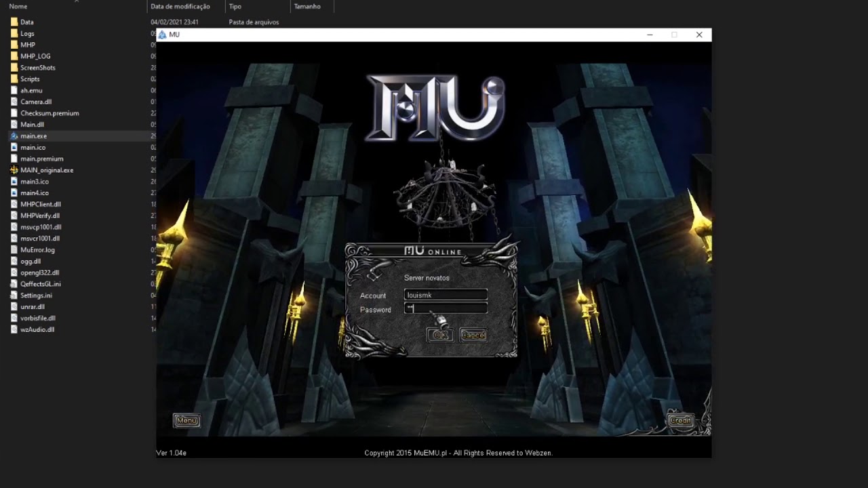Screen dimensions: 868x488
Task: Click the Data folder icon
Action: 14,22
